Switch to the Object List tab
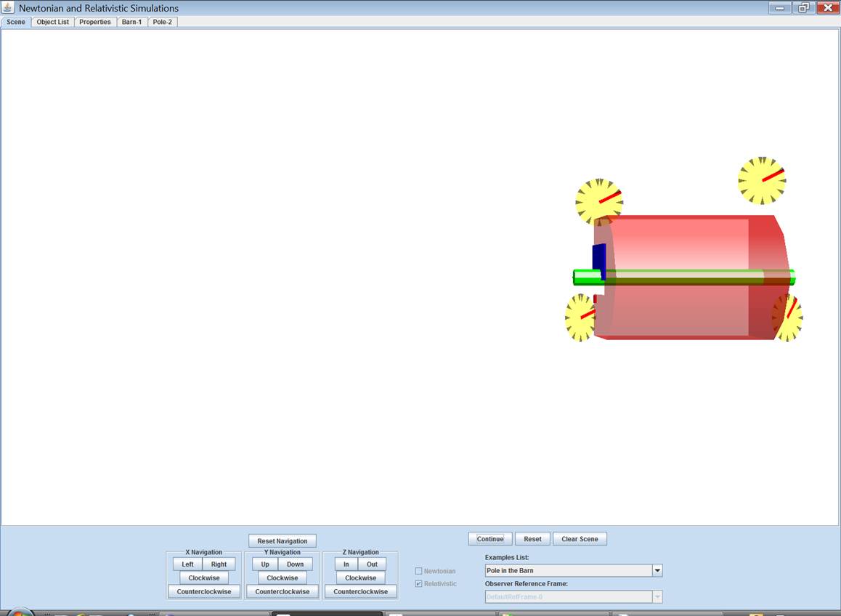This screenshot has width=841, height=616. (53, 22)
